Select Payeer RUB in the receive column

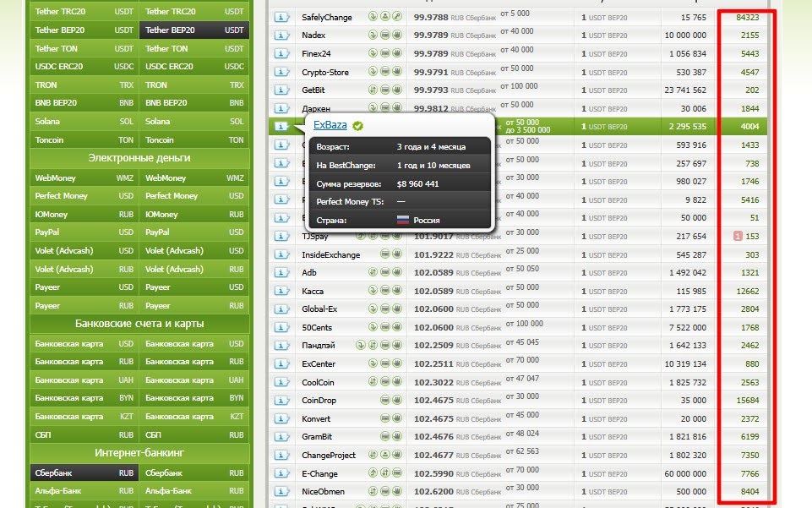194,305
